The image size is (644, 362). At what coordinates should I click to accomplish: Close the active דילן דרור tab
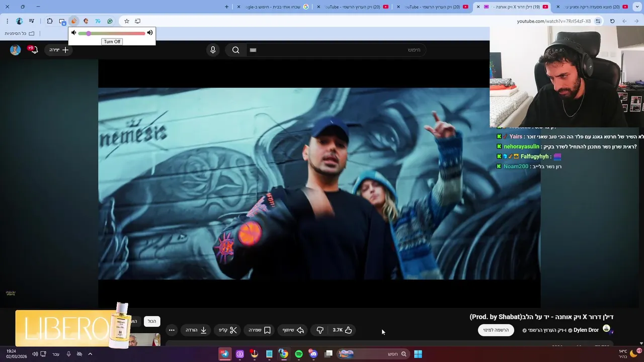tap(478, 7)
